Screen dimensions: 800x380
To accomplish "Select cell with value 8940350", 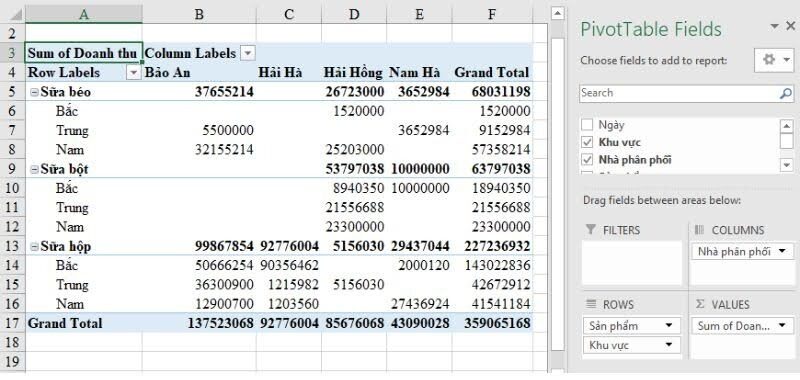I will tap(354, 188).
